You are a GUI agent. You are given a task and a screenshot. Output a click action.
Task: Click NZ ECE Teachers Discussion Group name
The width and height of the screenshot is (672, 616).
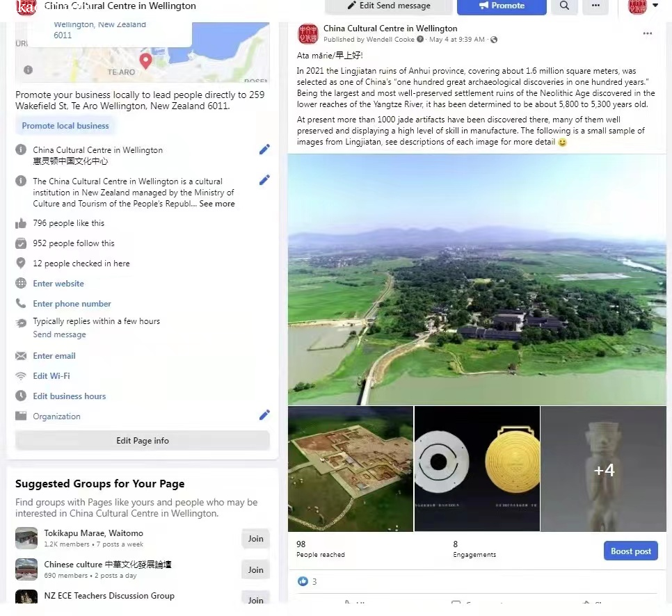109,595
